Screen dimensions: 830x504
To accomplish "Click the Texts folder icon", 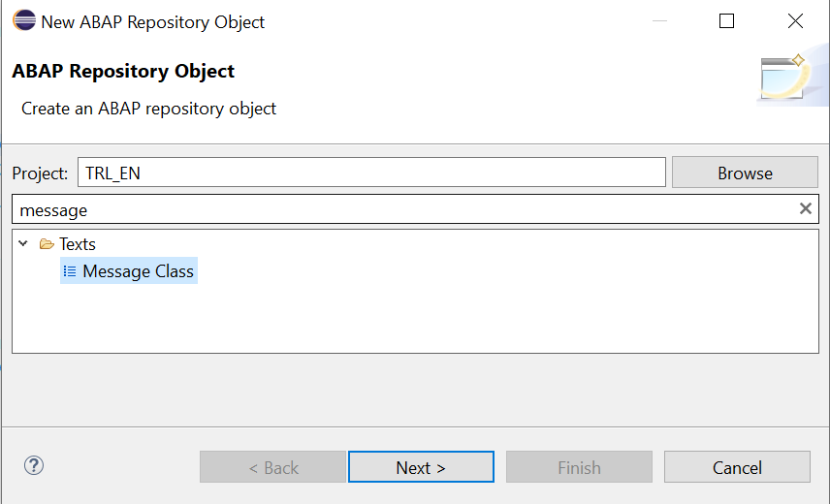I will (47, 244).
